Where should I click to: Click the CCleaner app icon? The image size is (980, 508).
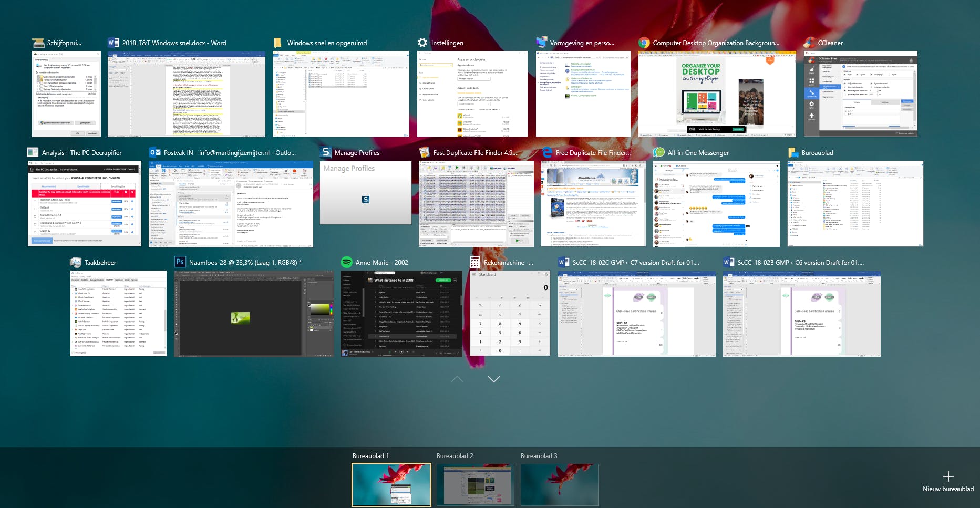809,43
